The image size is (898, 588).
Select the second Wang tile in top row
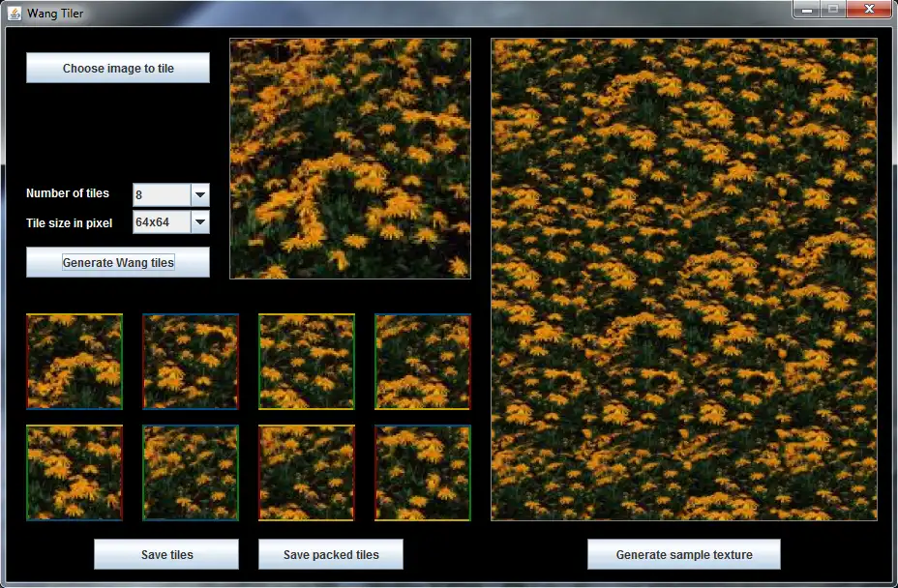(191, 362)
